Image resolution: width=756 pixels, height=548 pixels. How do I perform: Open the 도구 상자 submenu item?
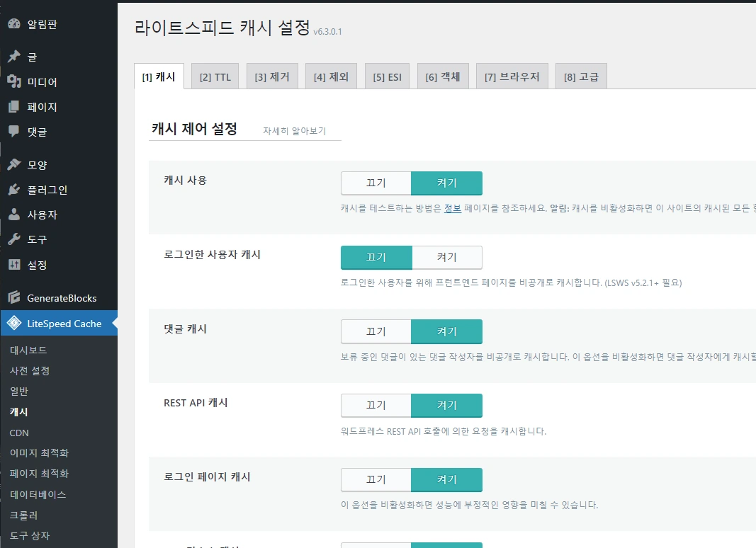click(30, 535)
